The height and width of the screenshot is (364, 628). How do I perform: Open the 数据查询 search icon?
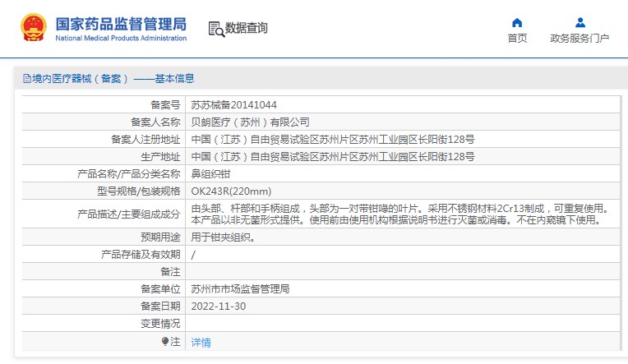[x=216, y=30]
